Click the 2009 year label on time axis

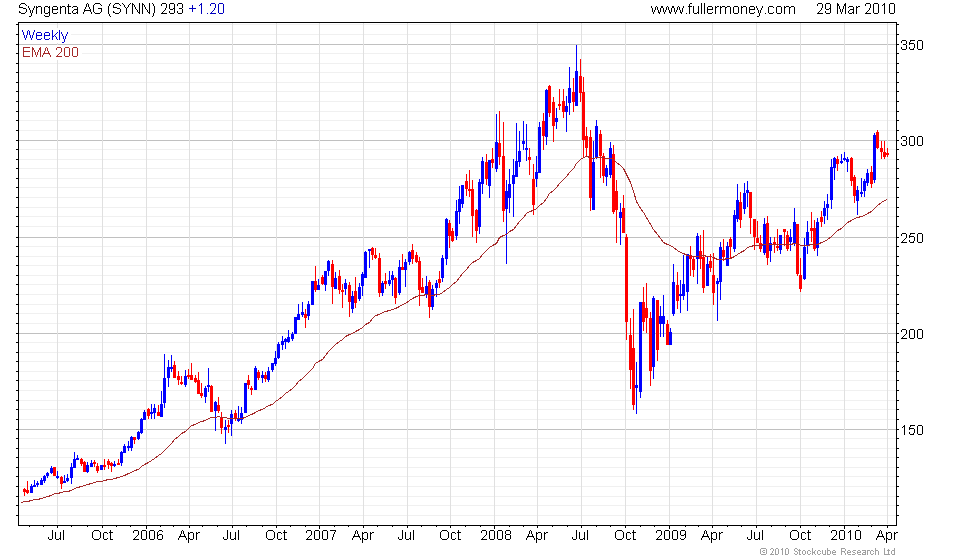pyautogui.click(x=671, y=536)
